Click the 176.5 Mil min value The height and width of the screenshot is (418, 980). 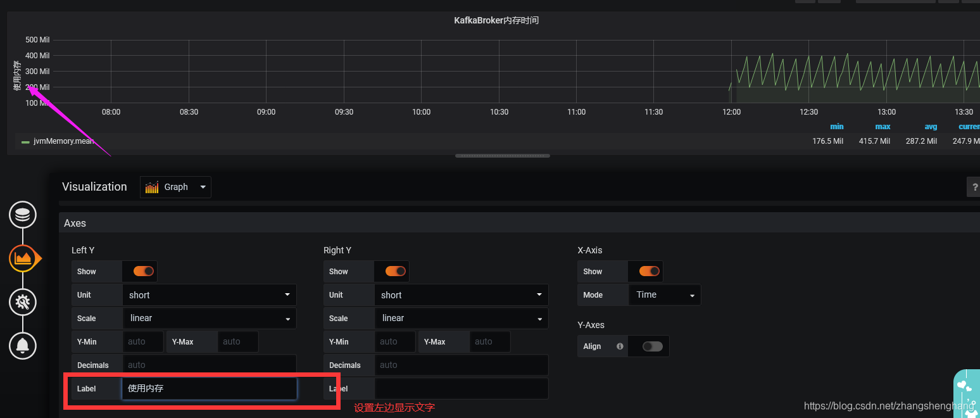click(827, 141)
